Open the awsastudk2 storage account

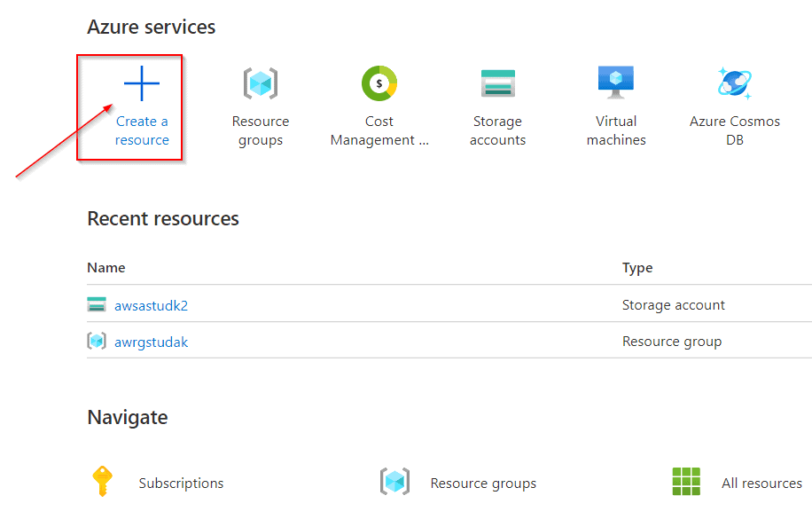[x=150, y=304]
